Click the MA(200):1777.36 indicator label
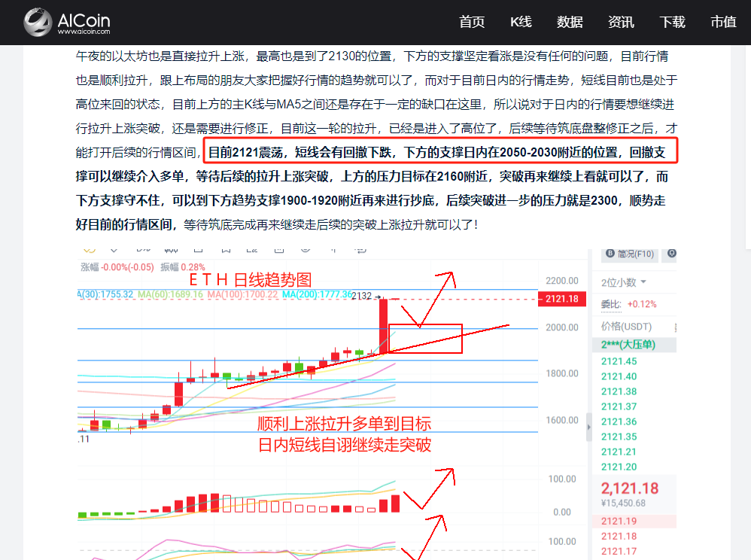 pos(317,294)
